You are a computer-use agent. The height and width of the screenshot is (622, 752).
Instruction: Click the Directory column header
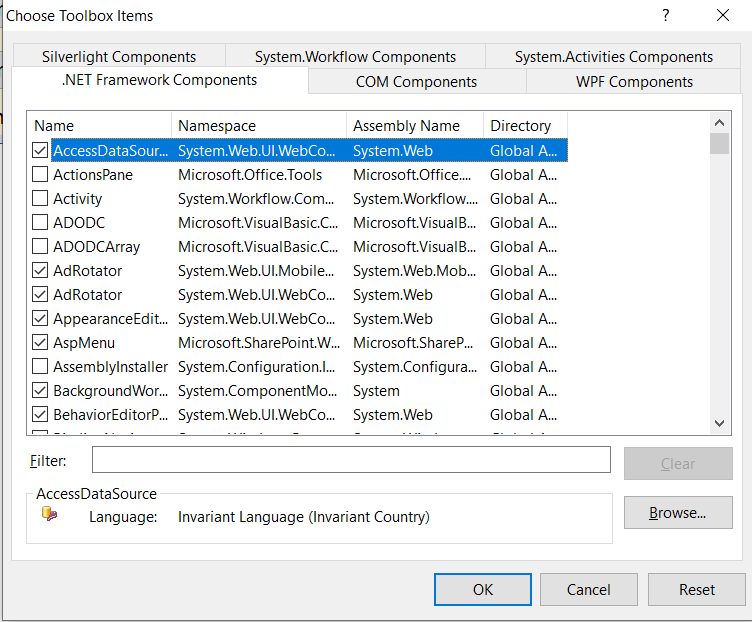click(x=526, y=126)
